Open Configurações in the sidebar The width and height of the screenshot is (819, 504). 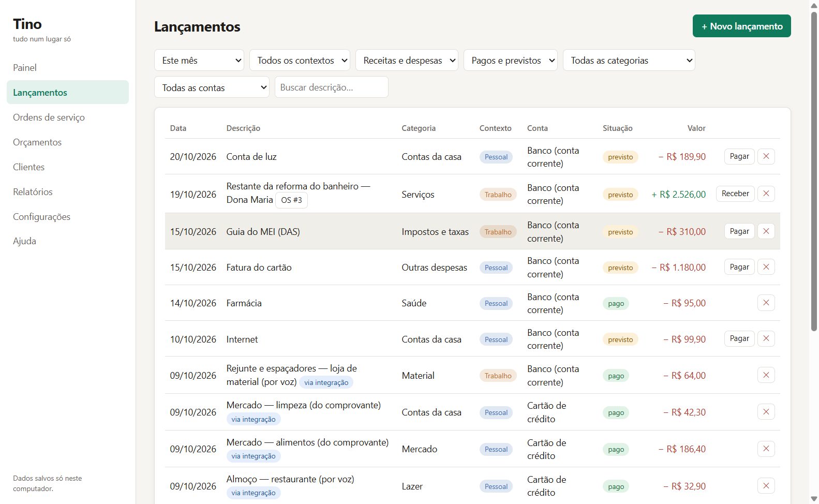68,217
